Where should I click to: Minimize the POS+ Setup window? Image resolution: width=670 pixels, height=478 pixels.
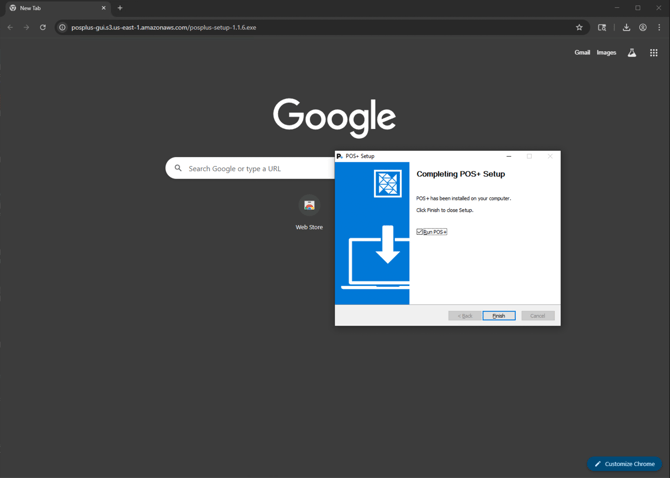coord(508,156)
